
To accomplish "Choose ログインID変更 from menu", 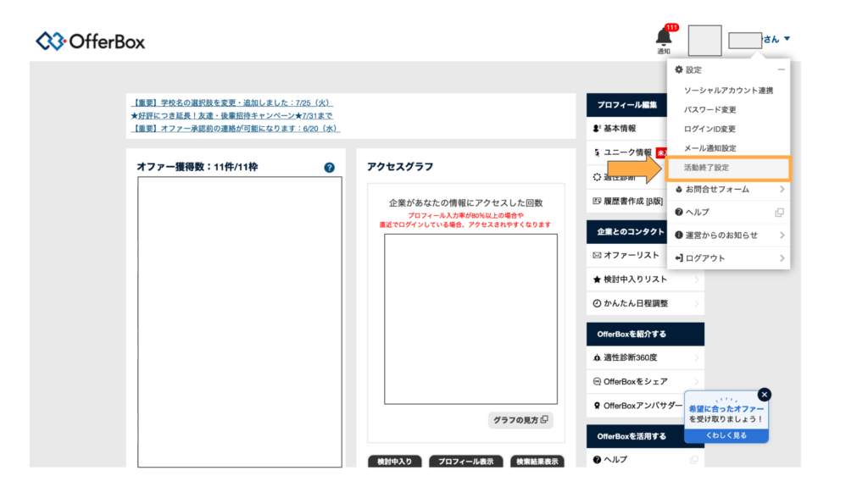I will click(709, 129).
